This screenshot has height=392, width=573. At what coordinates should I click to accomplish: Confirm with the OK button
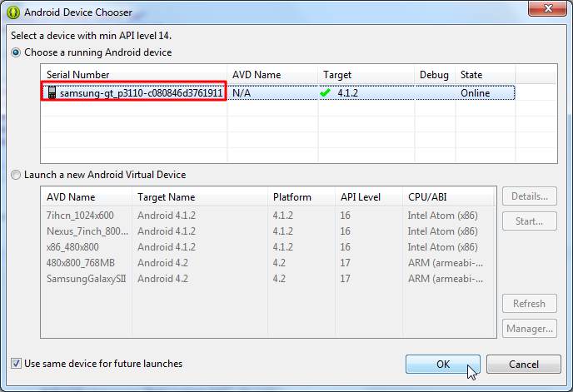443,365
